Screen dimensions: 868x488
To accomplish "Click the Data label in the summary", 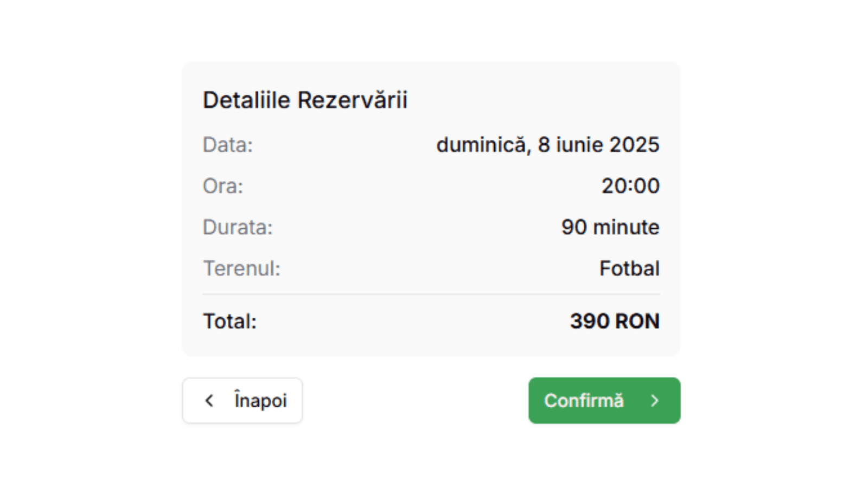I will [227, 145].
